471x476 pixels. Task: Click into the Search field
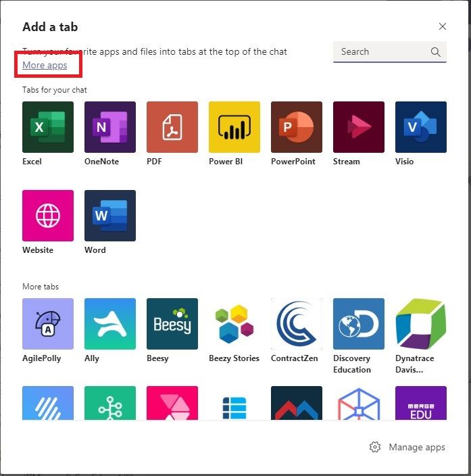click(390, 52)
